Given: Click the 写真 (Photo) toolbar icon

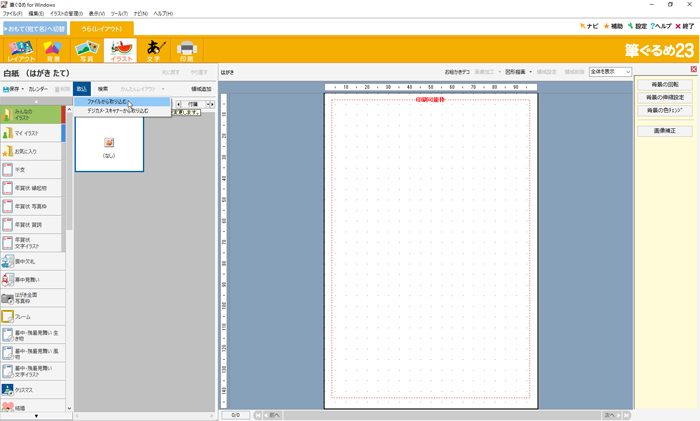Looking at the screenshot, I should tap(85, 50).
